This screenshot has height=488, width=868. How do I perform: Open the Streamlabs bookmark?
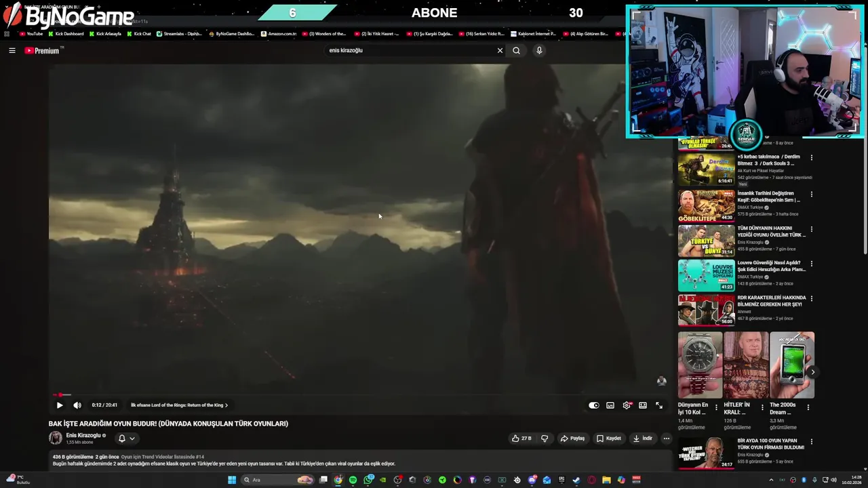tap(180, 34)
